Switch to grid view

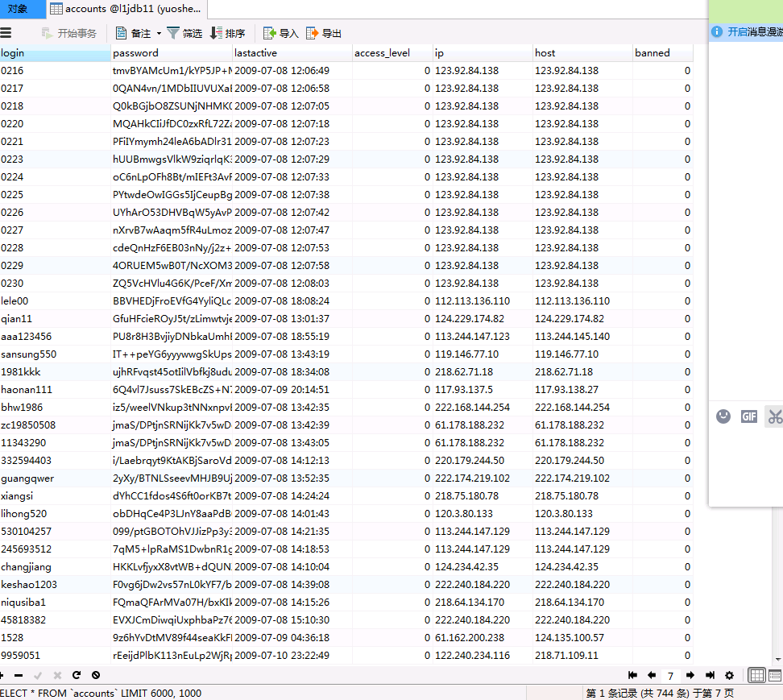[x=756, y=675]
